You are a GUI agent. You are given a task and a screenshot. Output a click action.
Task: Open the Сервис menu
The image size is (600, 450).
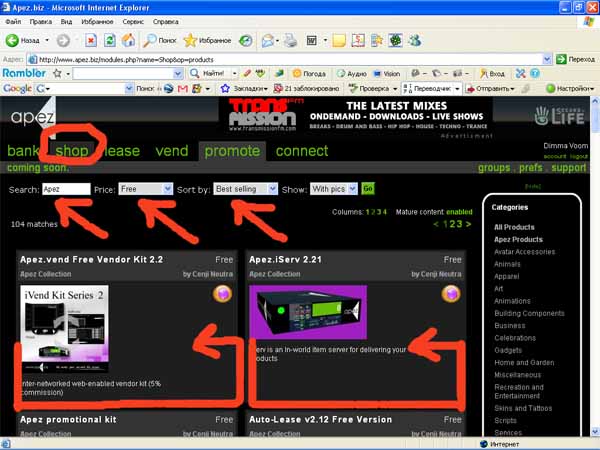(x=133, y=22)
